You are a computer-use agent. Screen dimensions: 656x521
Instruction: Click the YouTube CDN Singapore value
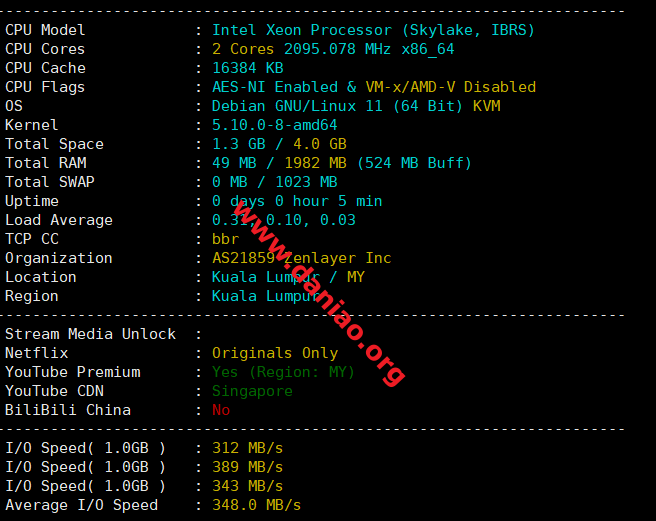click(x=252, y=391)
